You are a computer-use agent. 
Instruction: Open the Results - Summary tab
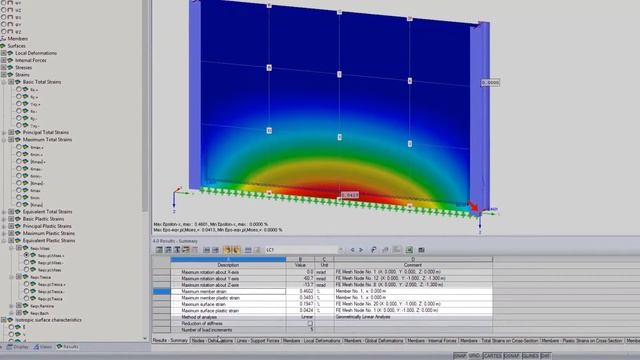170,340
